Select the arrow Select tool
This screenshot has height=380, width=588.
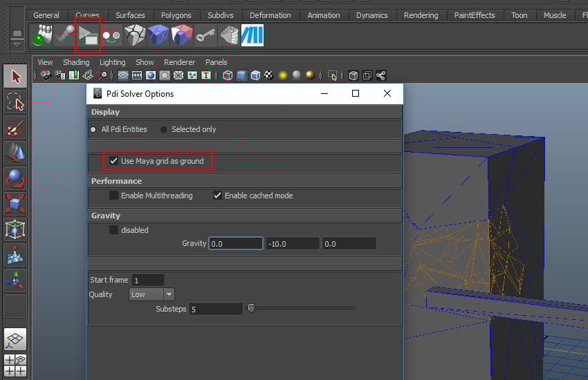point(15,76)
